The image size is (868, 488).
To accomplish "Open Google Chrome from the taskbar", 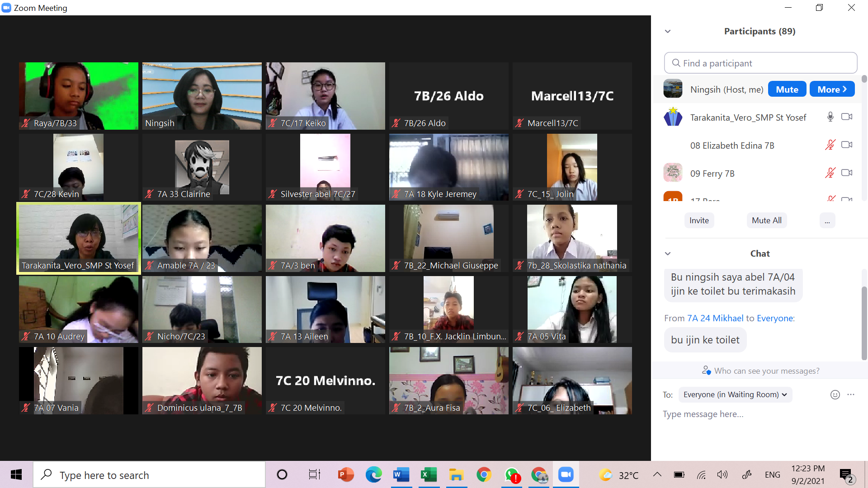I will coord(484,474).
